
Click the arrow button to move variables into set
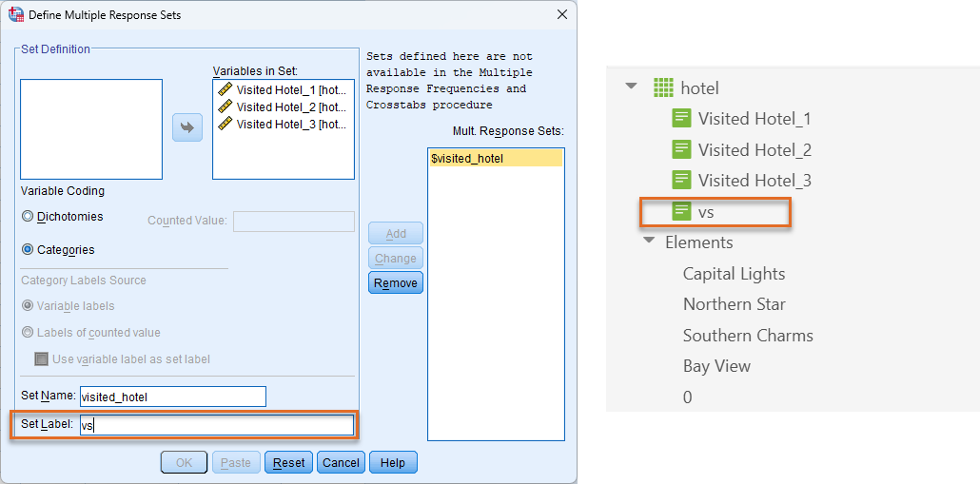187,127
